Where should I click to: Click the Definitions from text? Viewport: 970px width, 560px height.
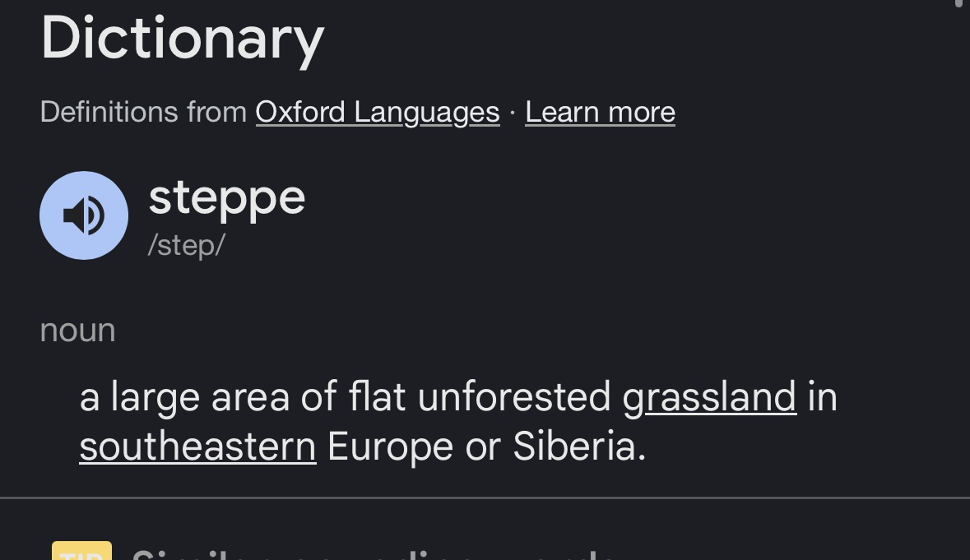(x=143, y=112)
